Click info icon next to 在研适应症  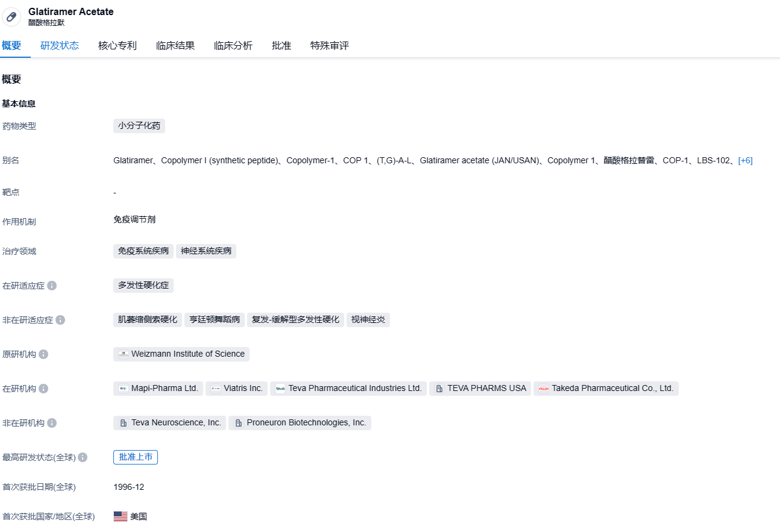click(x=52, y=286)
